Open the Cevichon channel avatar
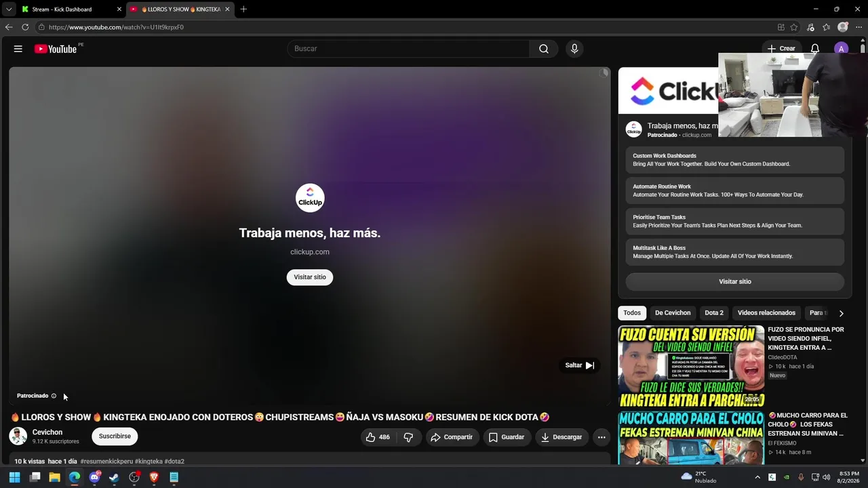This screenshot has height=488, width=868. coord(18,436)
